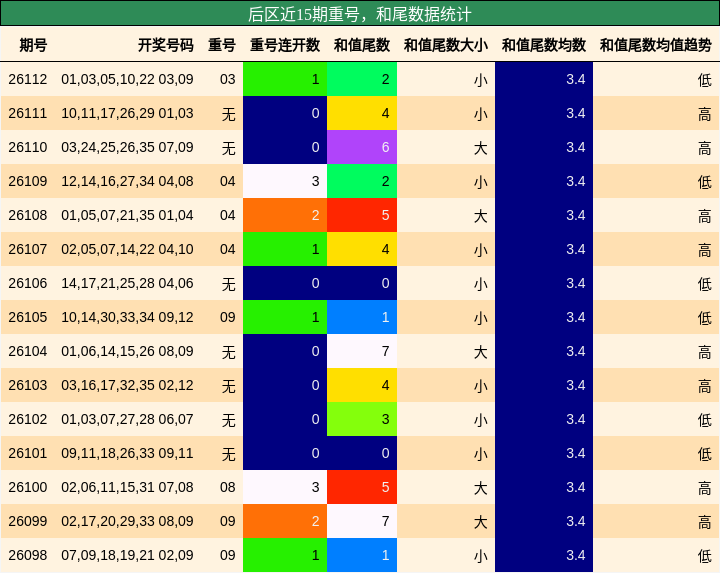The height and width of the screenshot is (573, 720).
Task: Select issue number 26103
Action: [28, 385]
